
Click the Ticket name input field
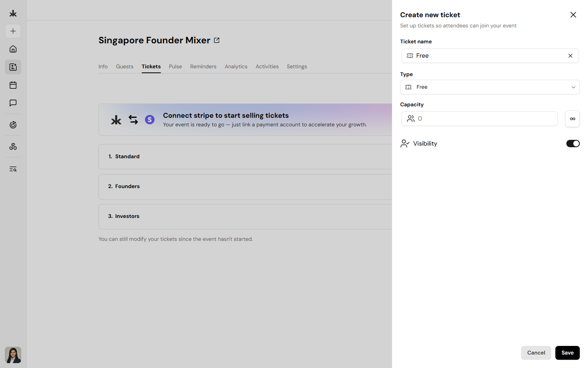[x=490, y=56]
